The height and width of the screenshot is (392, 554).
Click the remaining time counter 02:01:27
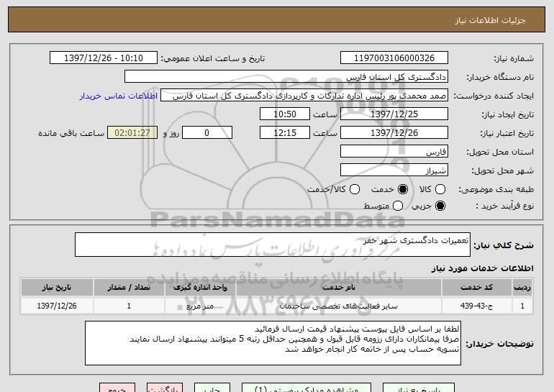[132, 133]
